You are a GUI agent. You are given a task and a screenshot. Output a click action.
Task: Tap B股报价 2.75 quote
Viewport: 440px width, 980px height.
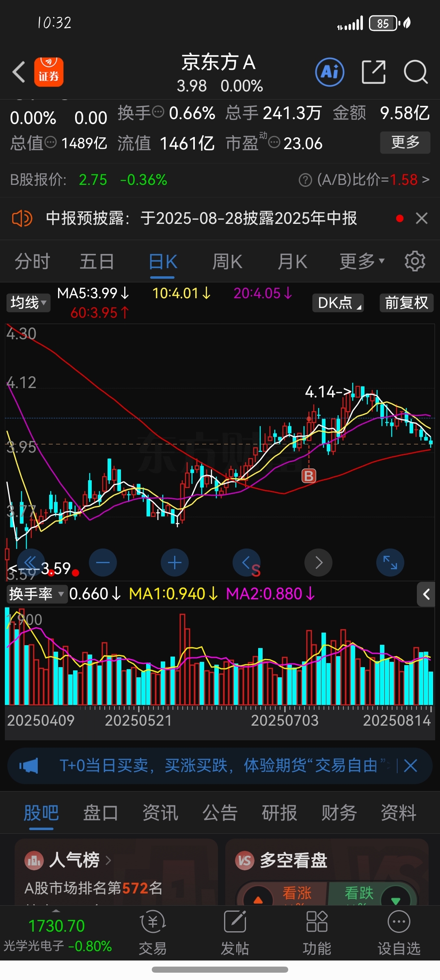point(93,180)
